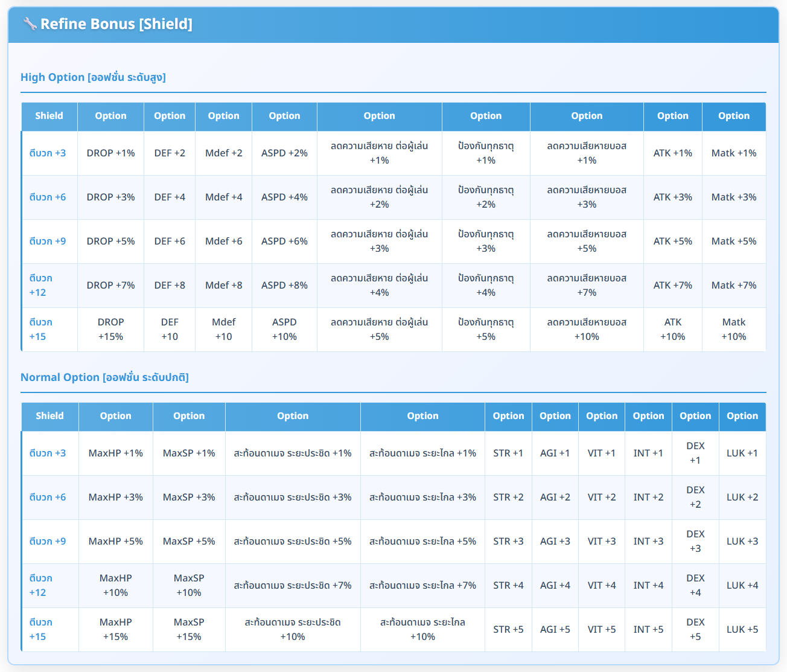Select the High Option section heading
This screenshot has width=787, height=672.
point(93,77)
